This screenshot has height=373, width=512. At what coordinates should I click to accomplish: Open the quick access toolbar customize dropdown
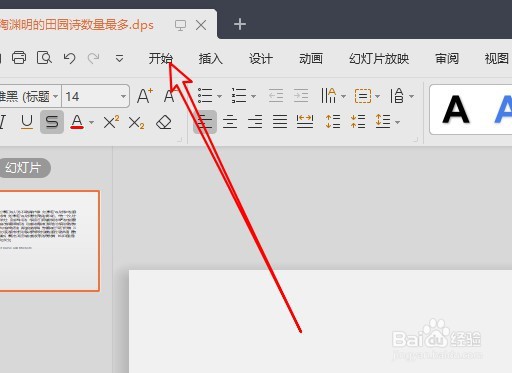[119, 59]
